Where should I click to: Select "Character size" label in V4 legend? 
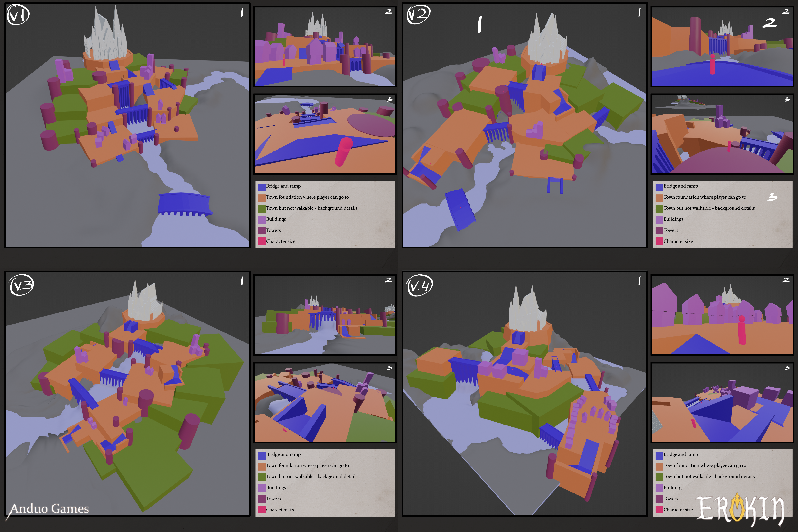tap(678, 510)
